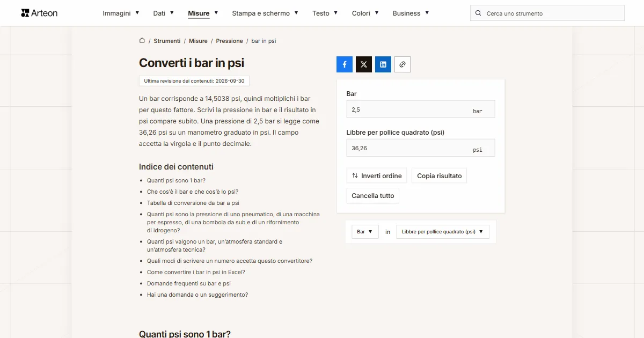Click 'Indice dei contenuti' heading

pos(176,166)
